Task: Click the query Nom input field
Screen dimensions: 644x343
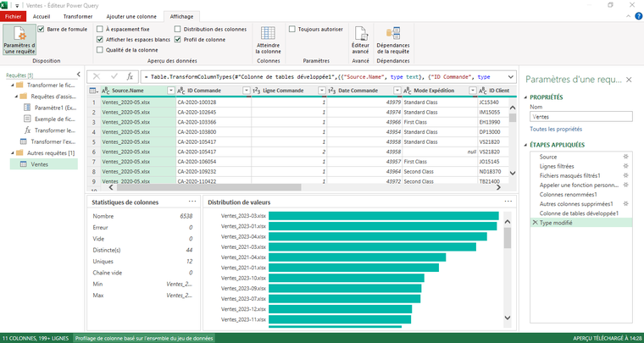Action: [580, 116]
